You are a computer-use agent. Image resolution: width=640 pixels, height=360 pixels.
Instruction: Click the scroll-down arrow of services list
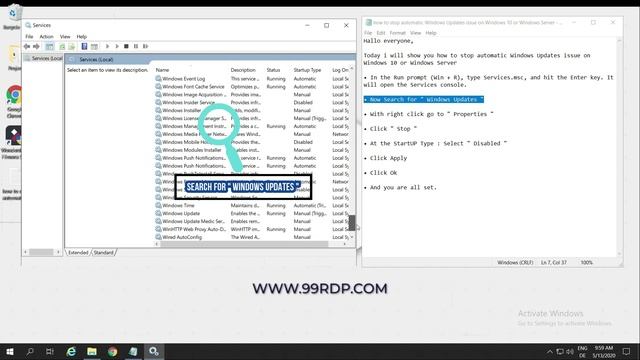pyautogui.click(x=352, y=237)
